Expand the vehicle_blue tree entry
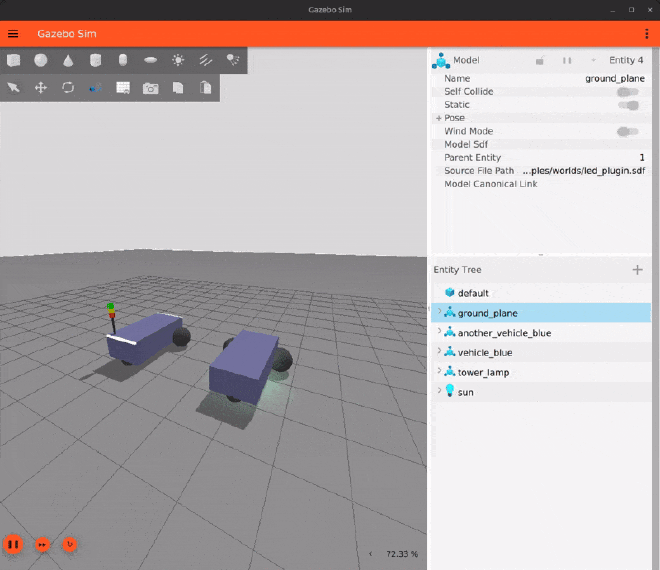Image resolution: width=660 pixels, height=570 pixels. coord(438,352)
